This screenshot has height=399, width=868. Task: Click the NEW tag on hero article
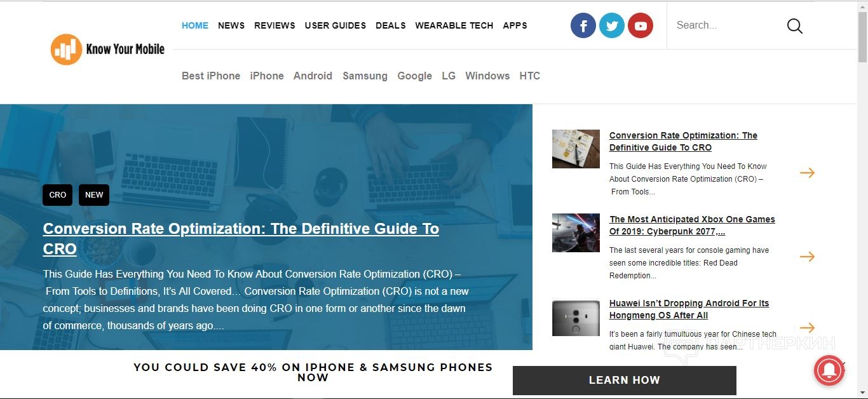click(94, 195)
